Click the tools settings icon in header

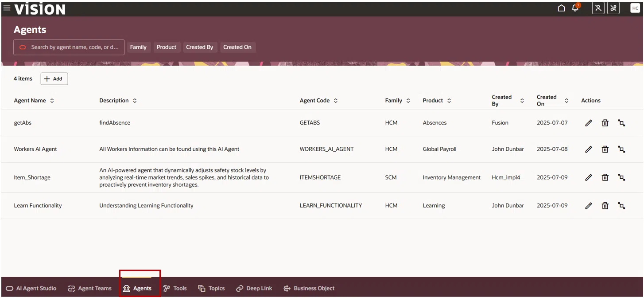[613, 8]
